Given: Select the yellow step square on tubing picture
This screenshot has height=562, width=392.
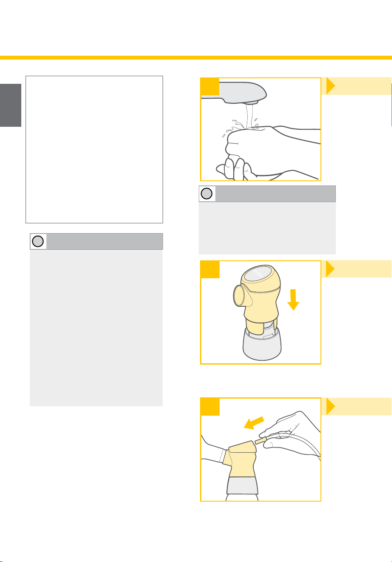Looking at the screenshot, I should [210, 407].
